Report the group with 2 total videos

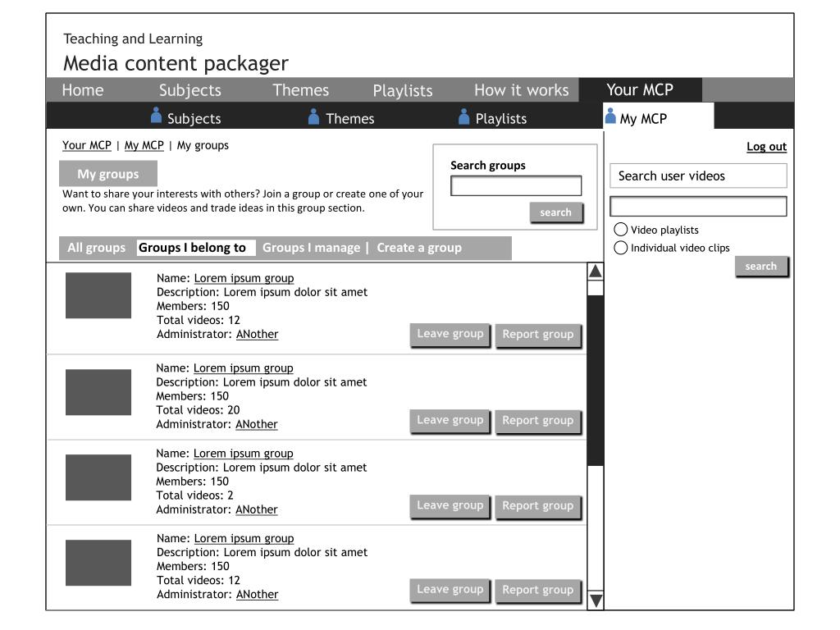(x=538, y=507)
